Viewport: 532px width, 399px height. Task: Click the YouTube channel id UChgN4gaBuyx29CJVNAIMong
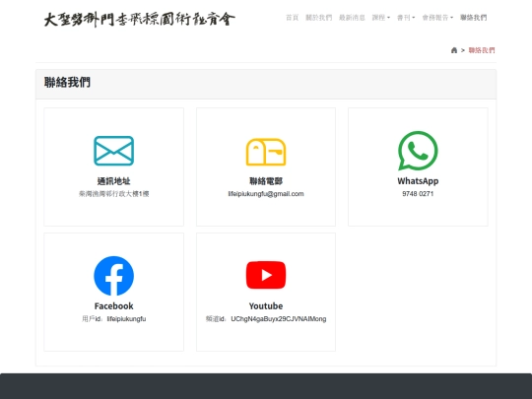tap(278, 319)
